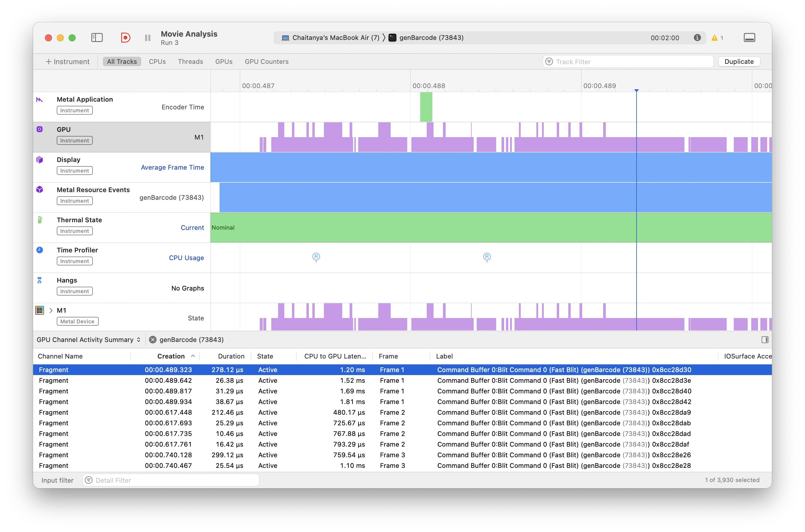Click the second CPU Usage R marker
Viewport: 805px width, 532px height.
tap(487, 257)
